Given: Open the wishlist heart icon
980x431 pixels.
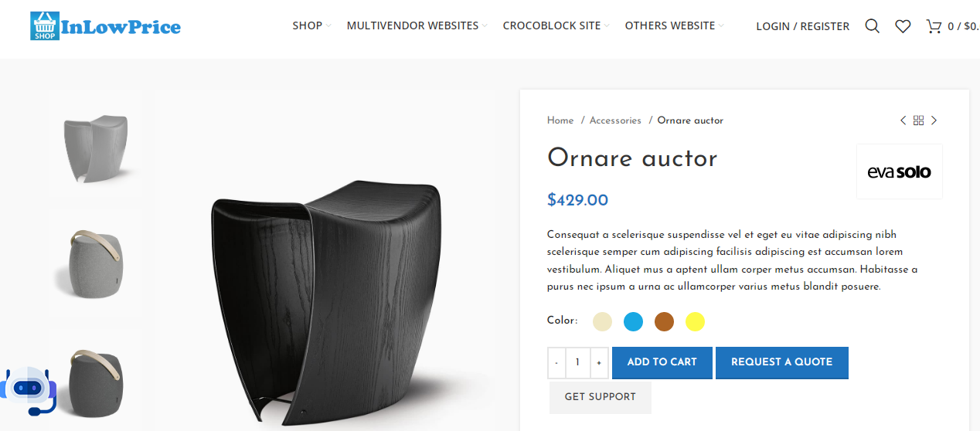Looking at the screenshot, I should [903, 26].
